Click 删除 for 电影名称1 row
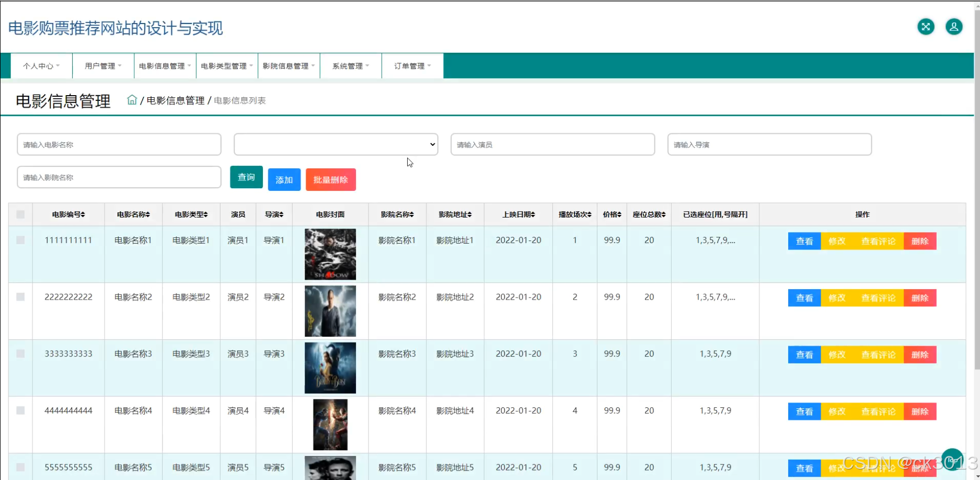 point(920,241)
